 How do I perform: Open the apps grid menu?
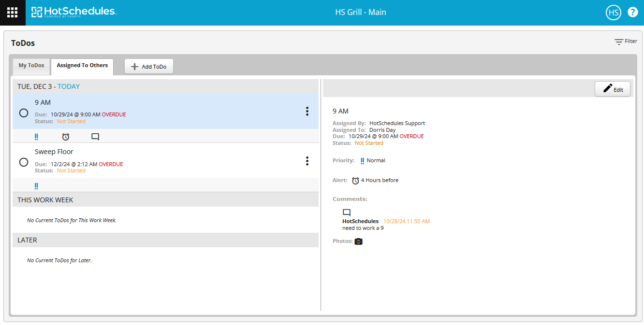(x=13, y=13)
